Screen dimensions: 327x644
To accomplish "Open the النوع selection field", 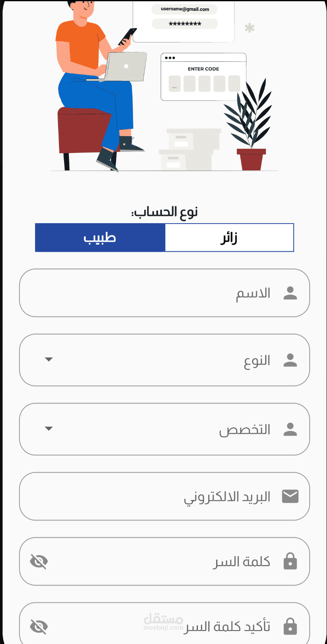I will pyautogui.click(x=165, y=360).
